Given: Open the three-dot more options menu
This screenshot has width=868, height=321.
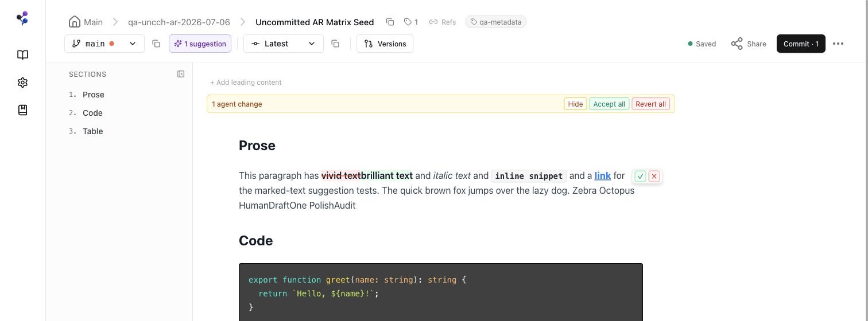Looking at the screenshot, I should [x=838, y=44].
